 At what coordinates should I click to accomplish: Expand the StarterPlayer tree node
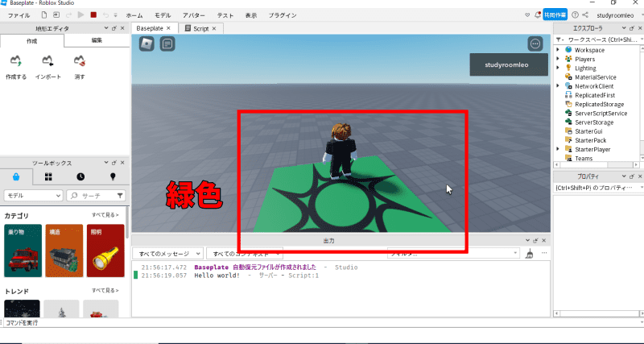pyautogui.click(x=558, y=149)
